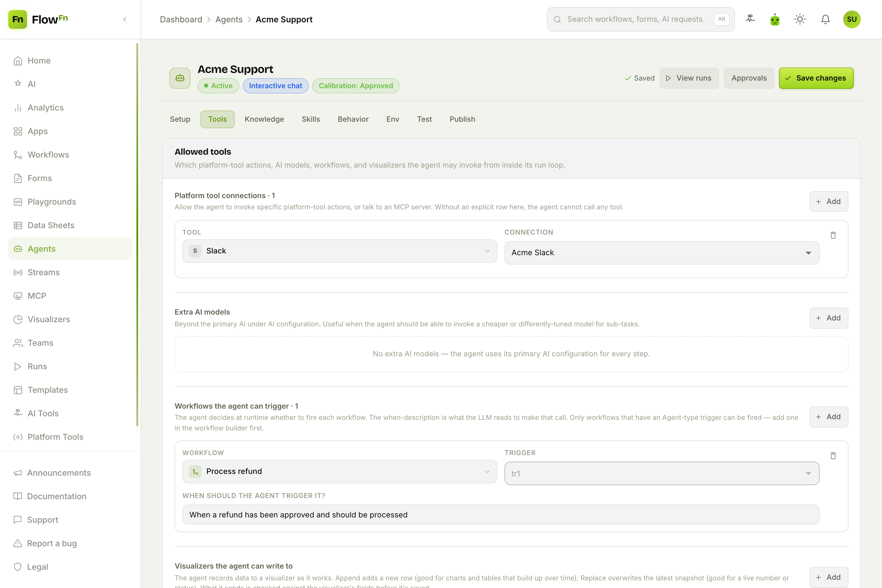Add a workflow the agent can trigger
This screenshot has height=588, width=882.
[829, 417]
